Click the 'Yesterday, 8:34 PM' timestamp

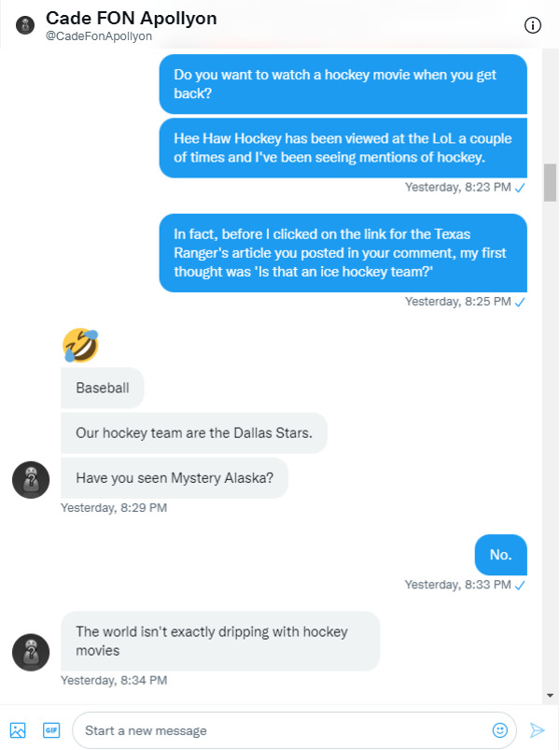114,681
